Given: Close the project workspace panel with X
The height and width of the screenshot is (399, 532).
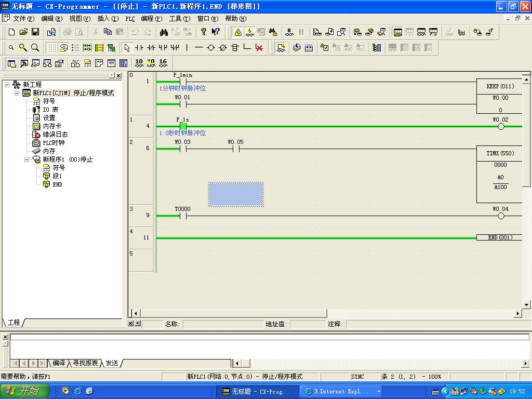Looking at the screenshot, I should pyautogui.click(x=118, y=75).
